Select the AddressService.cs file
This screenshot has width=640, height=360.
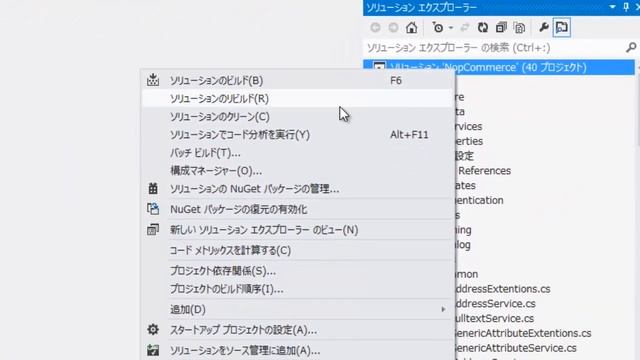point(496,304)
